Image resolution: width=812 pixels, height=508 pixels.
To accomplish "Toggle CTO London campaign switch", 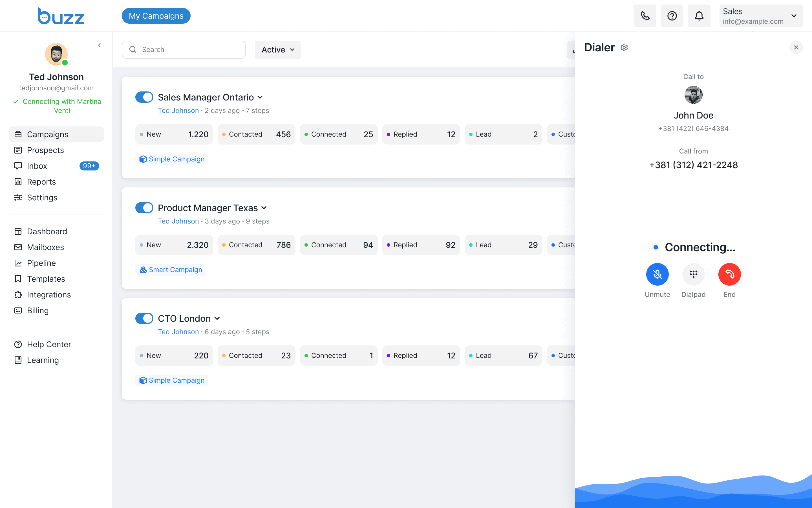I will [144, 318].
